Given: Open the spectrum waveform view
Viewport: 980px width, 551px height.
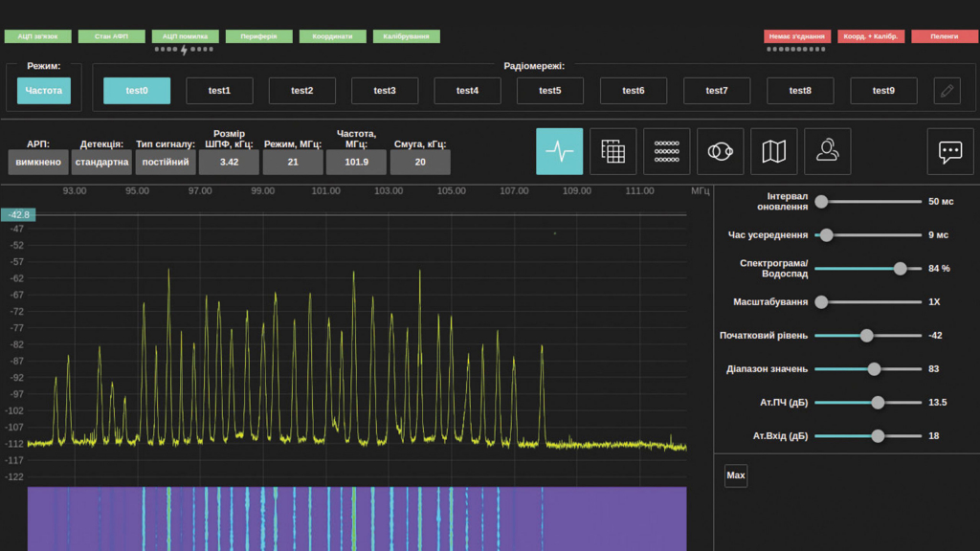Looking at the screenshot, I should (x=559, y=151).
